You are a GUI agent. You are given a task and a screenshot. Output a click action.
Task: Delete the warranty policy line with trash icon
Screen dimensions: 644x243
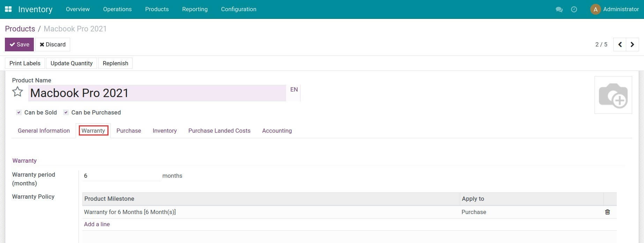click(607, 212)
